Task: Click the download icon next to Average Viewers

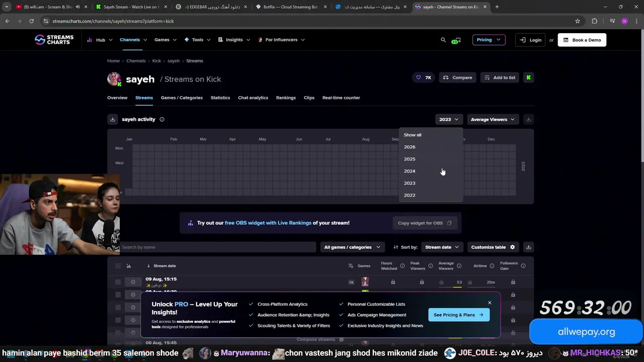Action: click(528, 119)
